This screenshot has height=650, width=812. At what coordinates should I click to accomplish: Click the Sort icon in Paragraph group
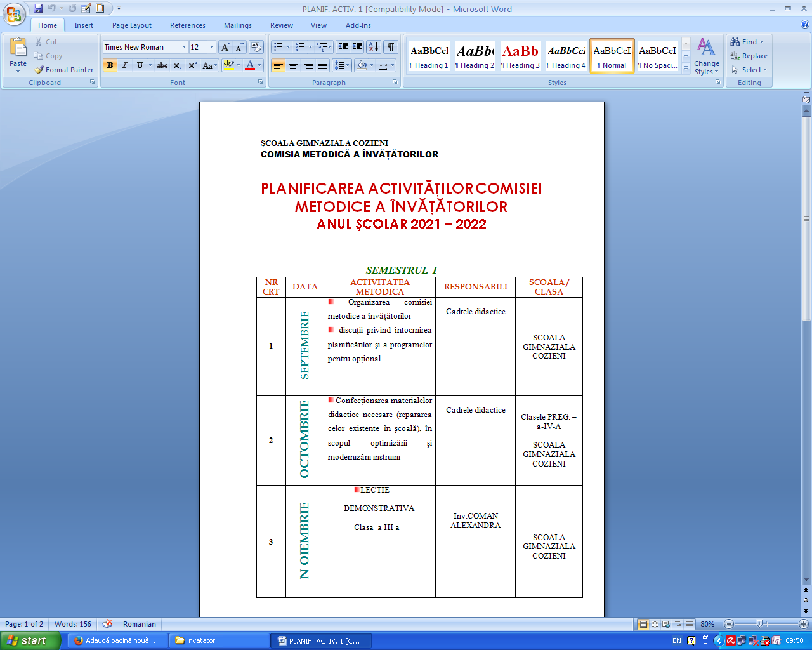tap(374, 47)
